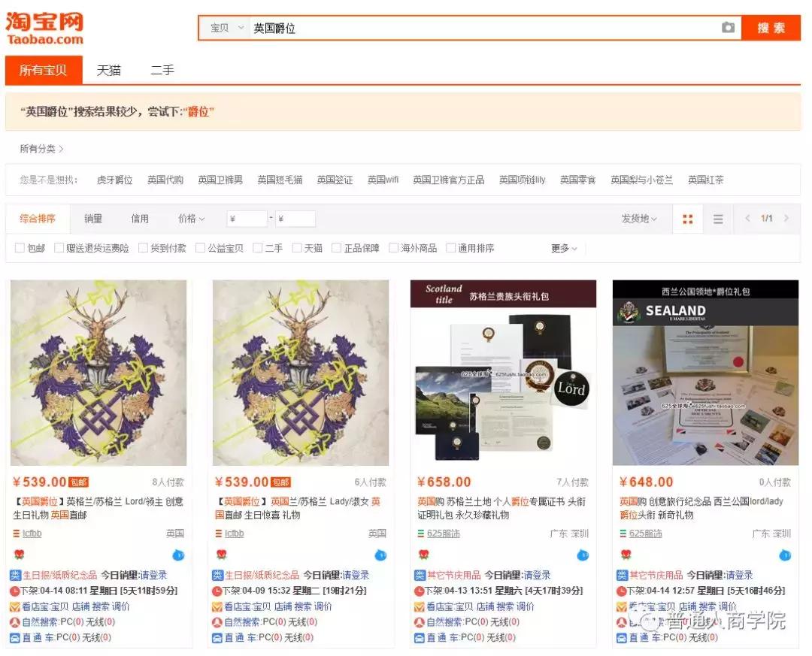Click the blue chat icon on ¥658.00 item
This screenshot has height=656, width=812.
tap(583, 555)
